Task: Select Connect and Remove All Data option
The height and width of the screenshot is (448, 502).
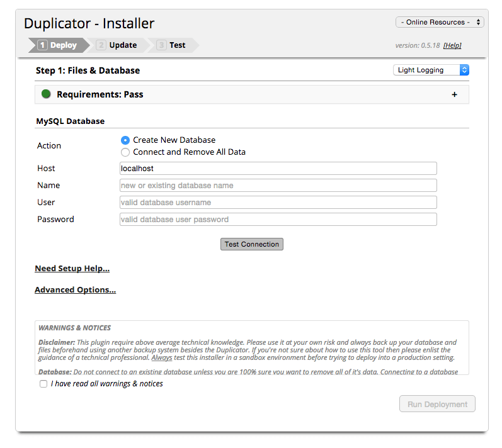Action: (125, 152)
